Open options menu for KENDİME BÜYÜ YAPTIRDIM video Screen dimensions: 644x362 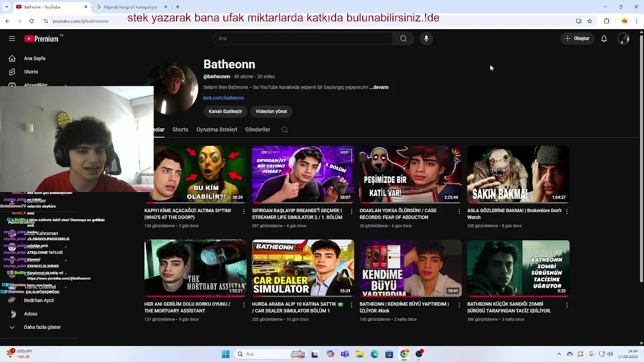(459, 305)
